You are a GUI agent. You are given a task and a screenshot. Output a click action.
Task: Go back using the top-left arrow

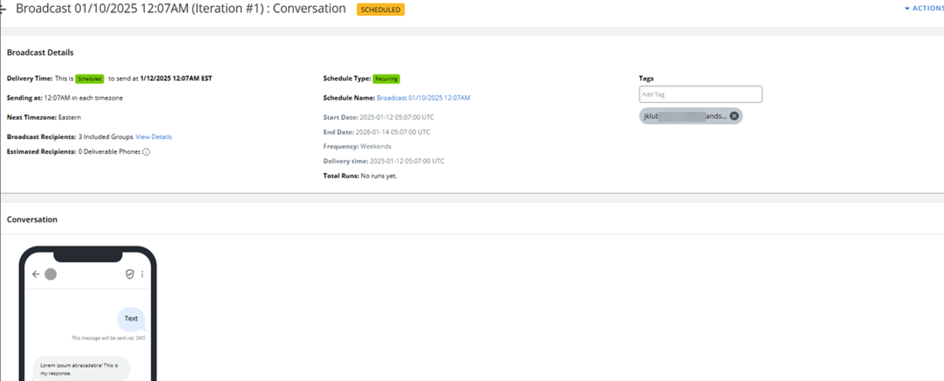coord(3,9)
